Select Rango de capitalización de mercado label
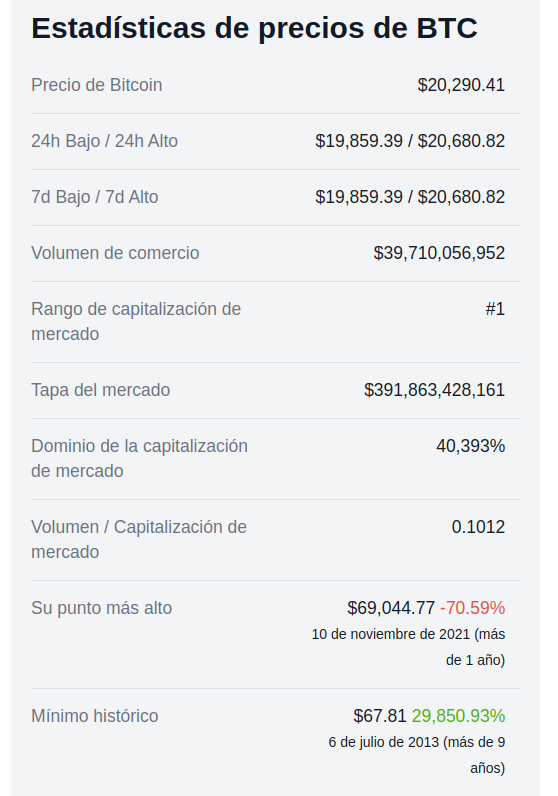 (136, 321)
